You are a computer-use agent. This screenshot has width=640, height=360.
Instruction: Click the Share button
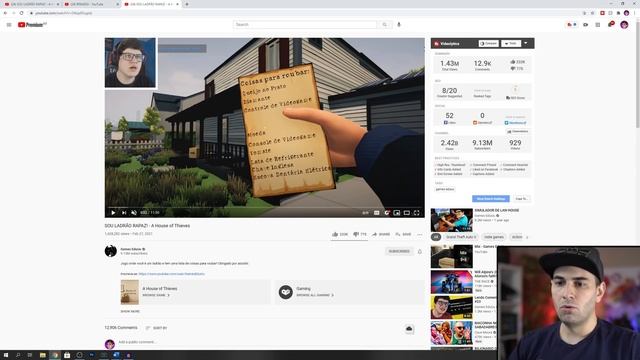381,234
